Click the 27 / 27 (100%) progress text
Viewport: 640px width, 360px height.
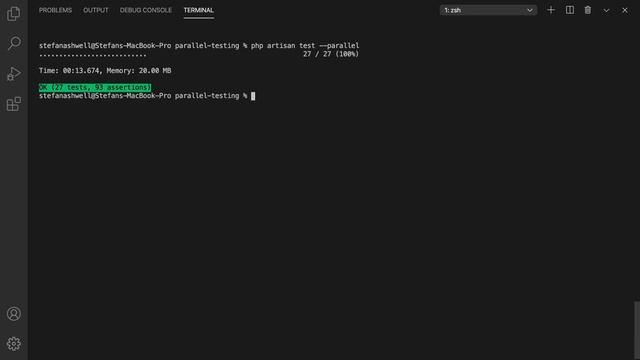point(331,54)
